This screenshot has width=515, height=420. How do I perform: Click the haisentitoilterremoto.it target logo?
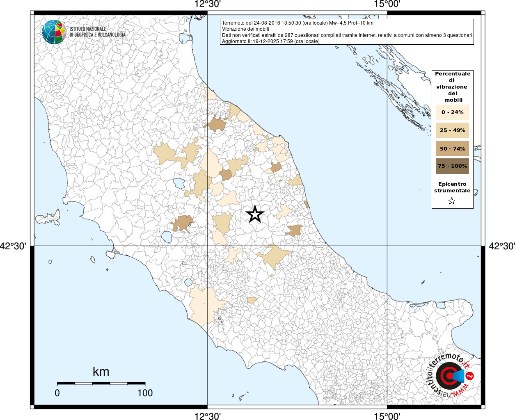click(x=450, y=376)
